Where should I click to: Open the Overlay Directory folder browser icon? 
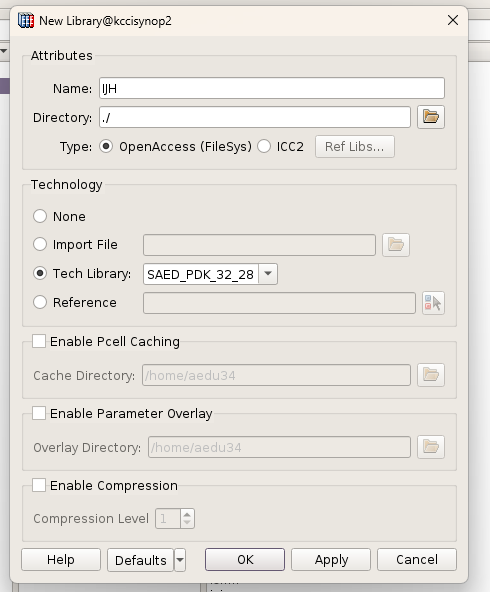431,447
